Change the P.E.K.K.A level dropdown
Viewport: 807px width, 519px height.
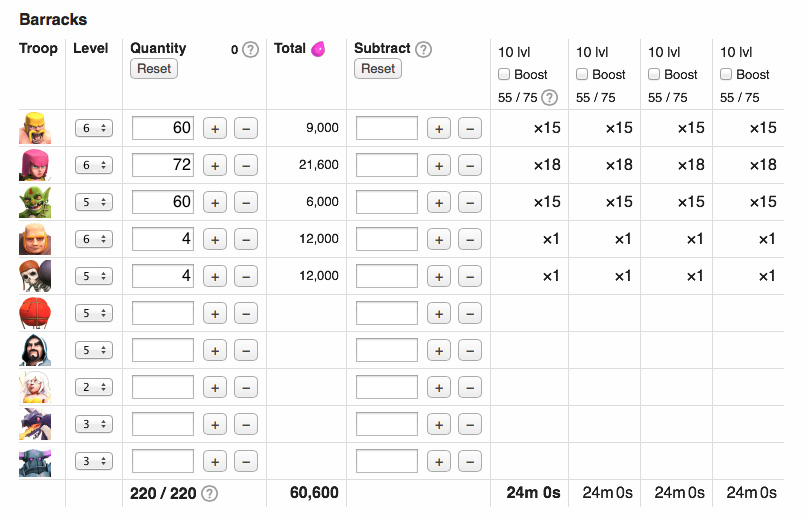point(94,461)
